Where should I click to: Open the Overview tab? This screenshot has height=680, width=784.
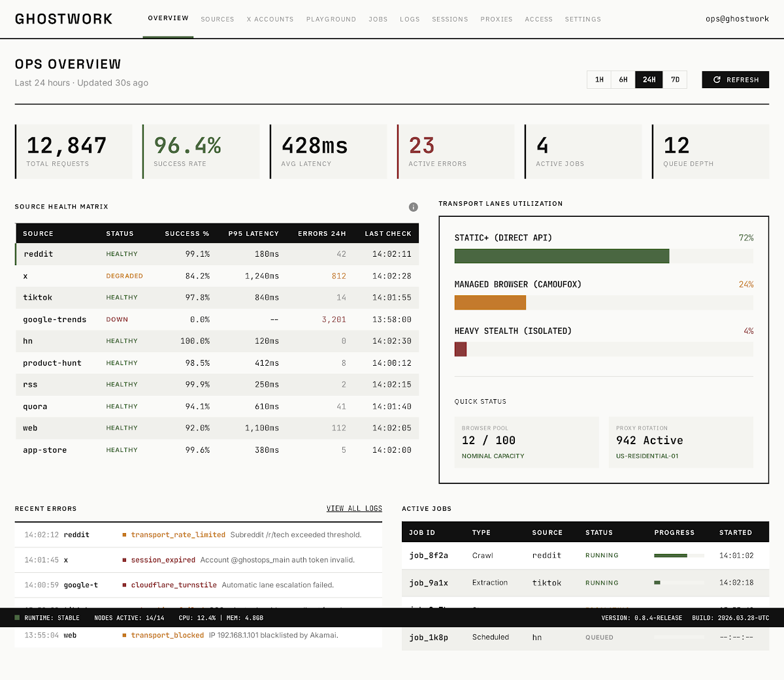tap(168, 18)
